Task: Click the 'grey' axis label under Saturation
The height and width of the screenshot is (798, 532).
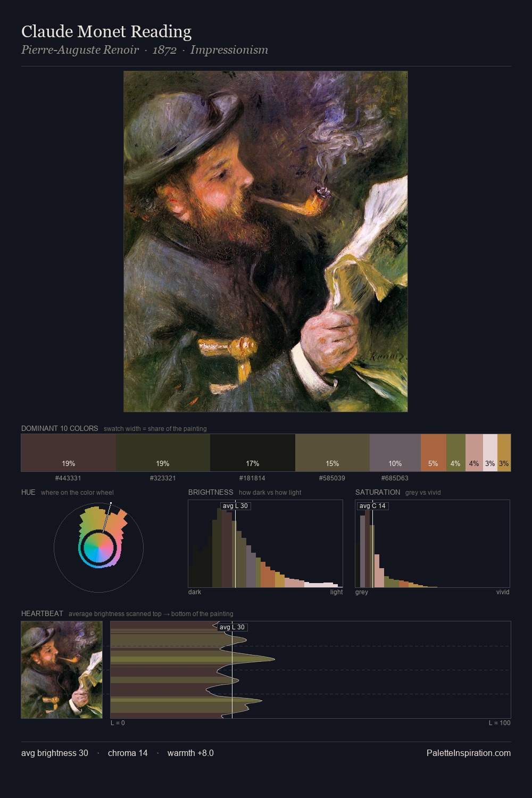Action: (x=362, y=592)
